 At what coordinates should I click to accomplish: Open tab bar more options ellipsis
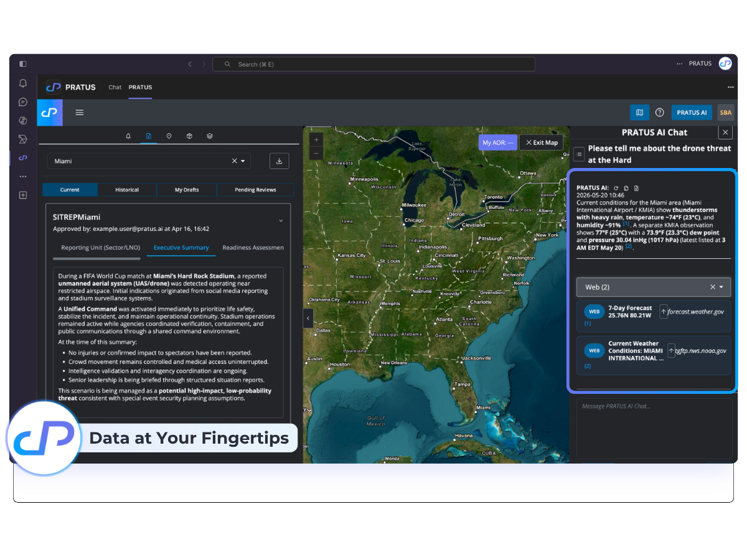730,87
